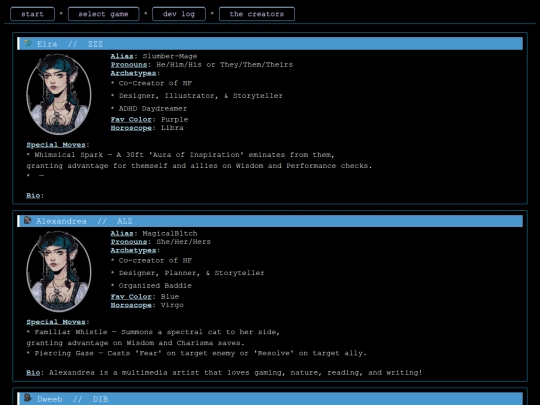
Task: Click the small icon beside Dweeb header
Action: point(28,398)
